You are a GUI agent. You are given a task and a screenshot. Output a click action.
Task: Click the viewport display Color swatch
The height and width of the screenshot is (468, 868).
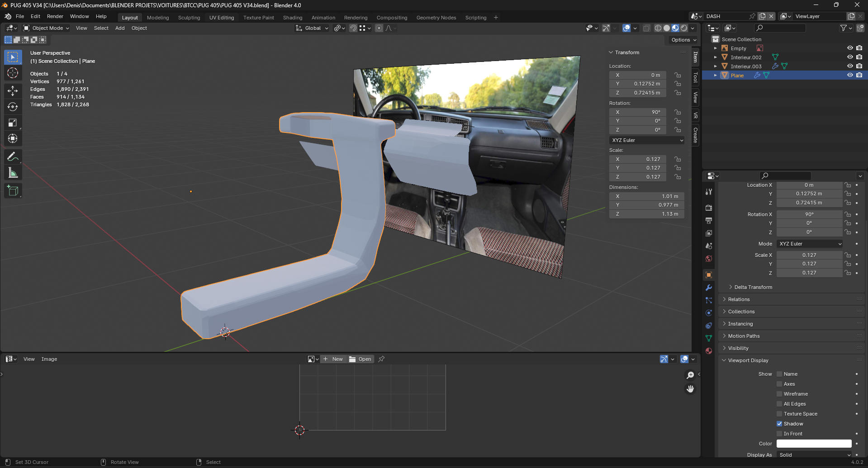[814, 444]
